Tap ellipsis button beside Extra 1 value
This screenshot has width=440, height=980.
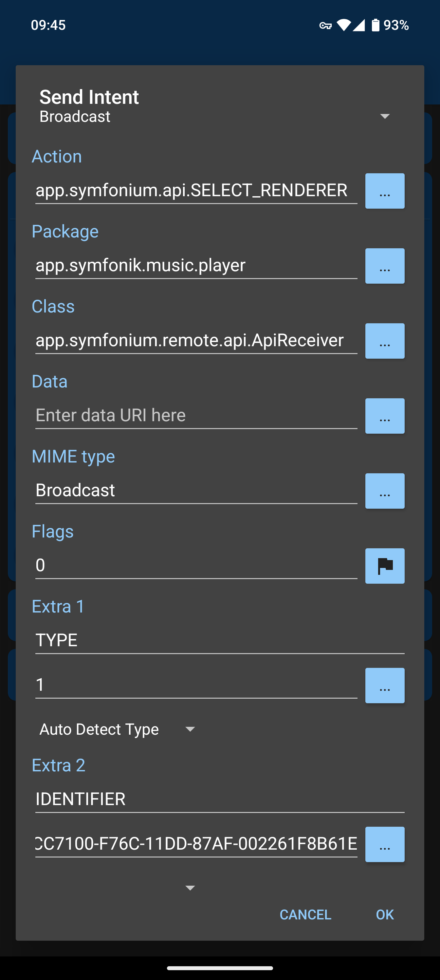tap(384, 685)
